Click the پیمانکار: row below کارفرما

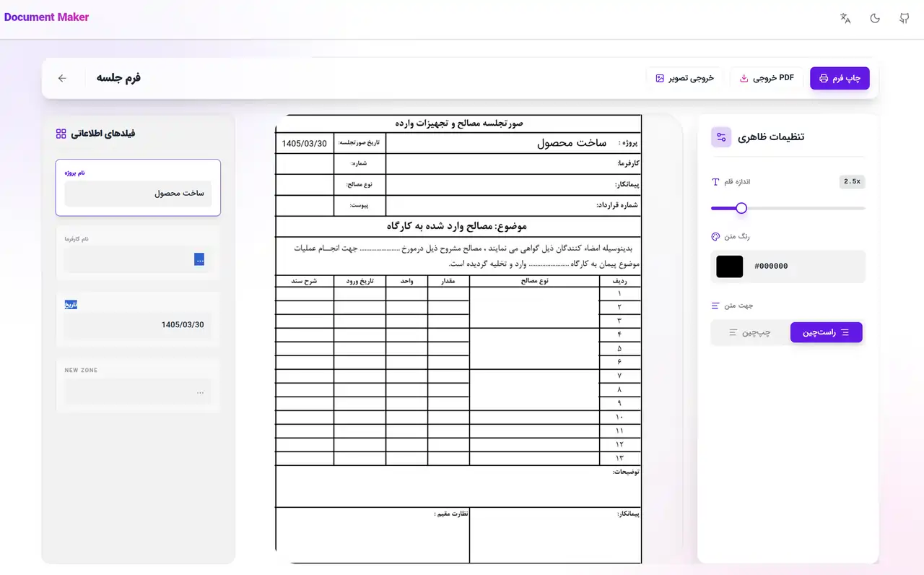[x=513, y=184]
